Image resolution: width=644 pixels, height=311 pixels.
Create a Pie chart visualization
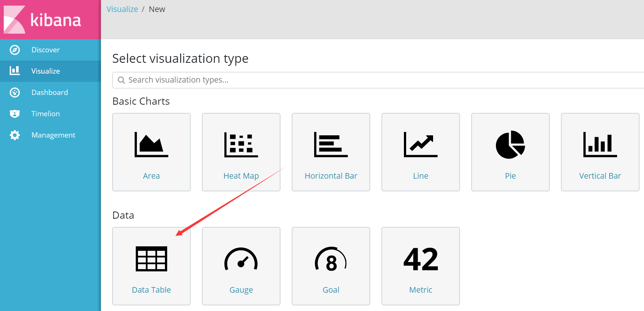tap(510, 152)
